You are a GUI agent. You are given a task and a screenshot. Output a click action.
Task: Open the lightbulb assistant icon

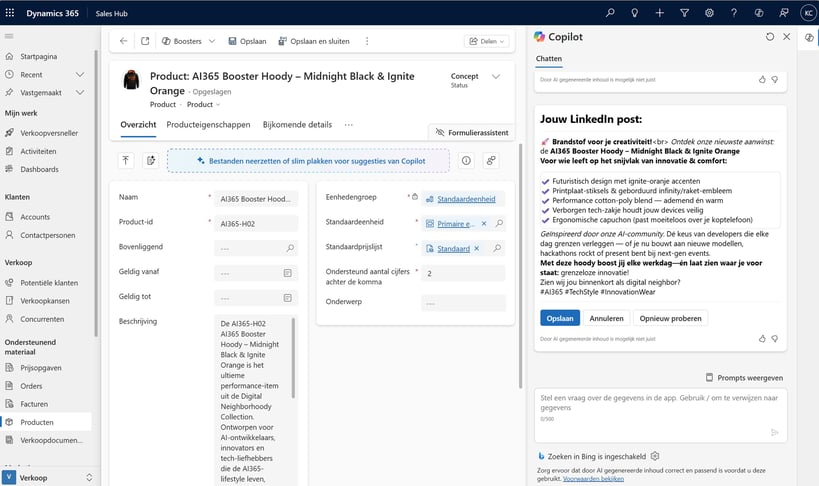[x=635, y=13]
